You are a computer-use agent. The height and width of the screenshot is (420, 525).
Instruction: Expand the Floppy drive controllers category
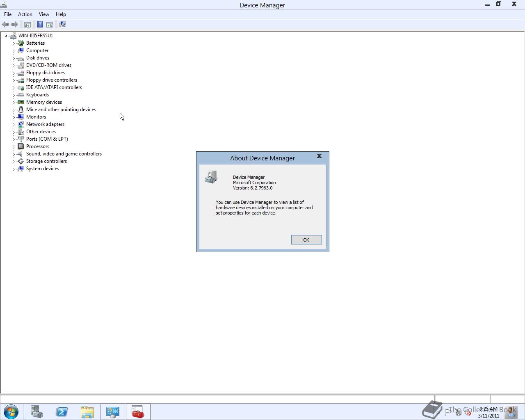coord(14,80)
